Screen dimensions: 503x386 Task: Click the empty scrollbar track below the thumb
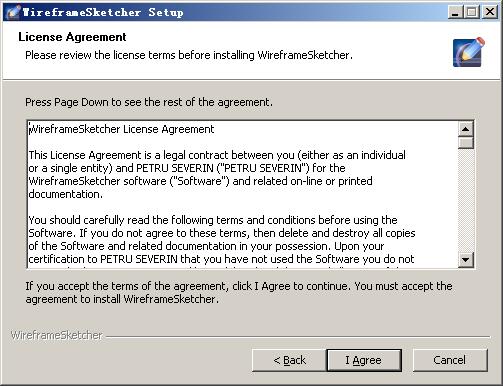coord(466,200)
